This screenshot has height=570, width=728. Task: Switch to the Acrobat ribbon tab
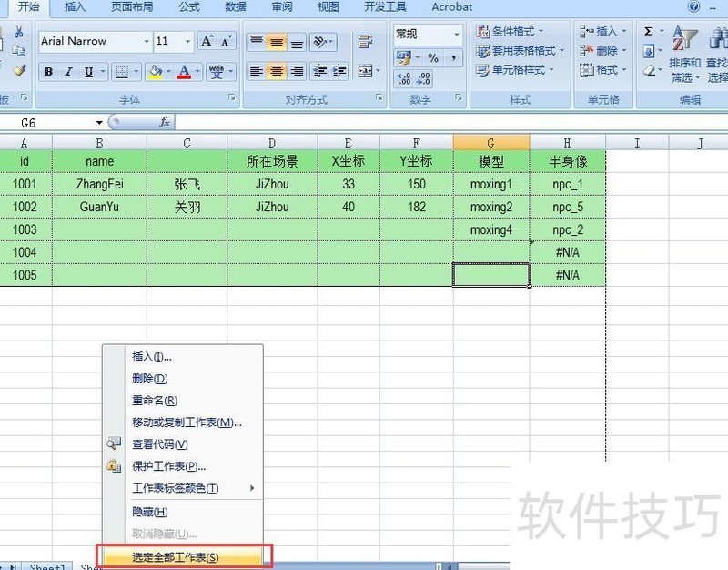click(451, 7)
